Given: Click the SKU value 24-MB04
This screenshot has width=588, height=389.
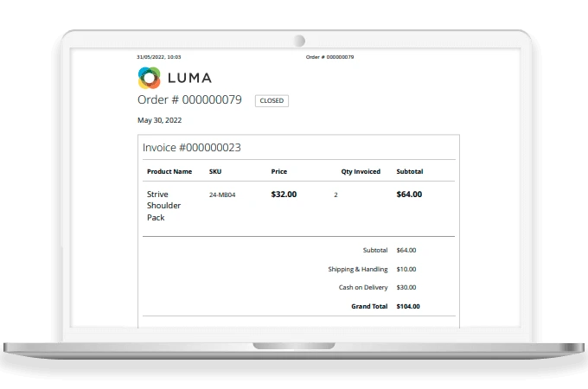Looking at the screenshot, I should [222, 194].
